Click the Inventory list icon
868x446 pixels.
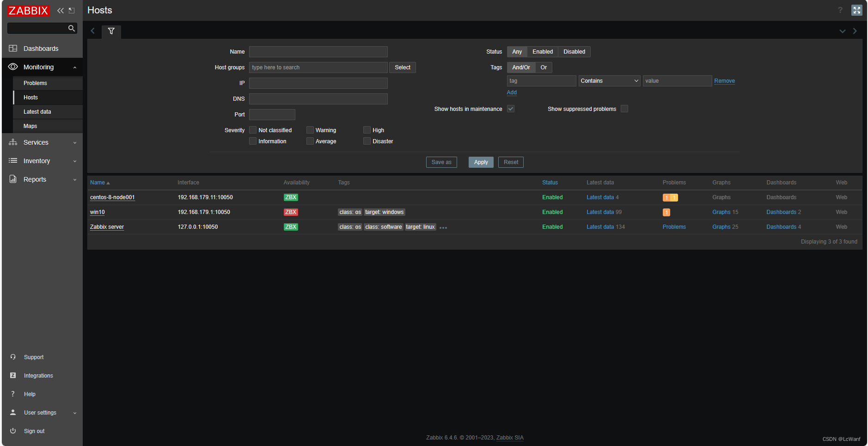click(x=13, y=161)
